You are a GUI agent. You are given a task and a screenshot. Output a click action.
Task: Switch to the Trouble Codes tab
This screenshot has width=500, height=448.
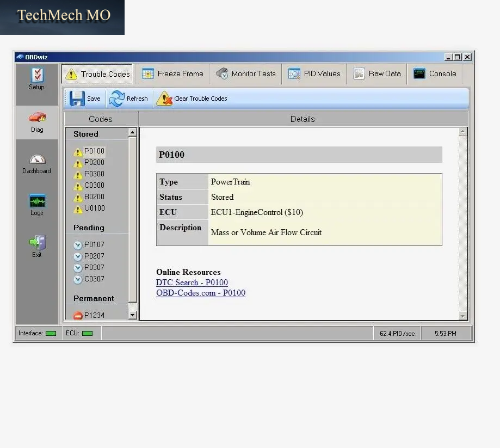pyautogui.click(x=97, y=74)
